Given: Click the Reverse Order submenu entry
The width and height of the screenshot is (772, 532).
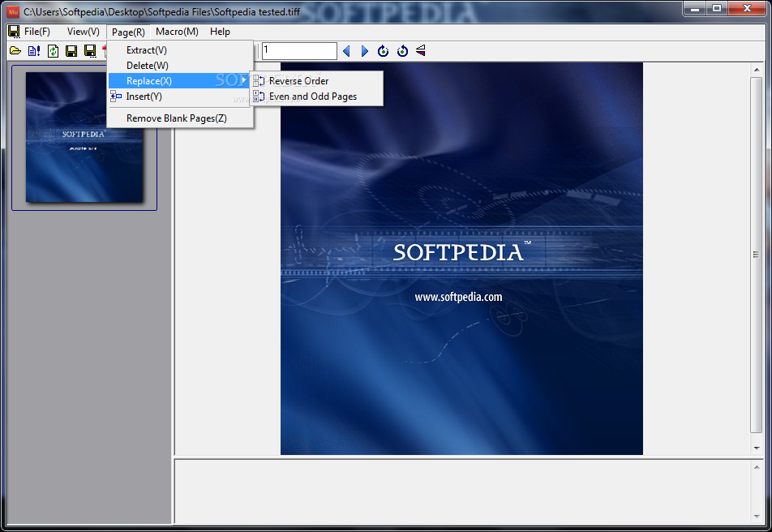Looking at the screenshot, I should pos(316,81).
